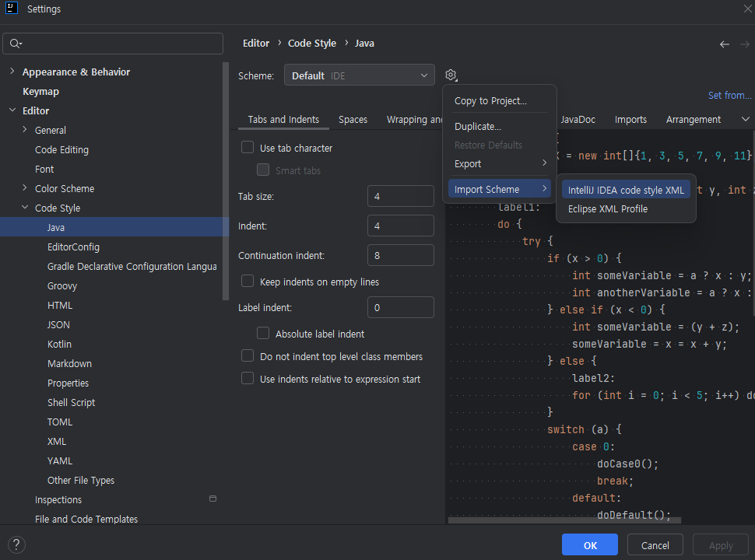
Task: Open the Imports tab
Action: coord(630,120)
